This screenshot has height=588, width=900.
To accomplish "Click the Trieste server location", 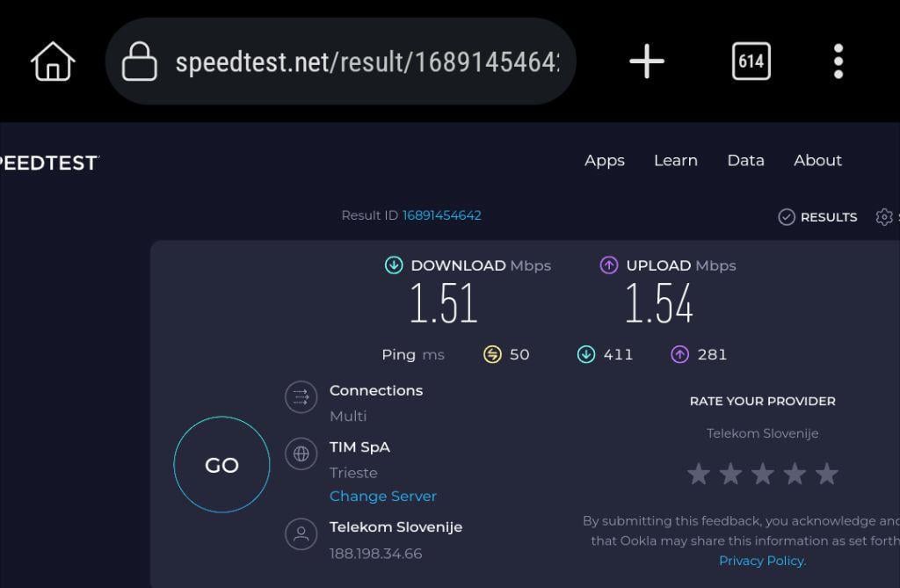I will point(353,473).
